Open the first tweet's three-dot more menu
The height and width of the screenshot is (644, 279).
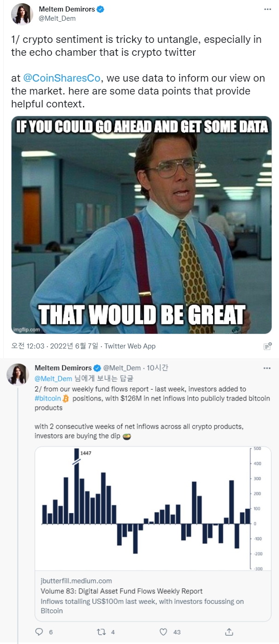pyautogui.click(x=267, y=9)
